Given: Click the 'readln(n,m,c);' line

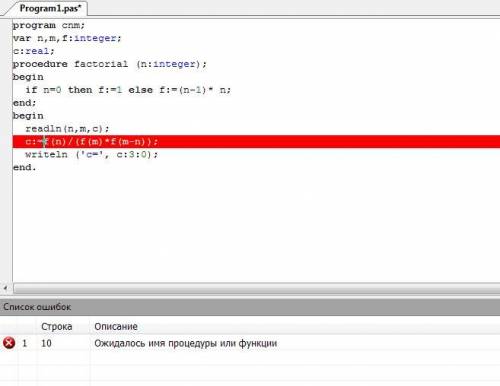Looking at the screenshot, I should pos(67,129).
